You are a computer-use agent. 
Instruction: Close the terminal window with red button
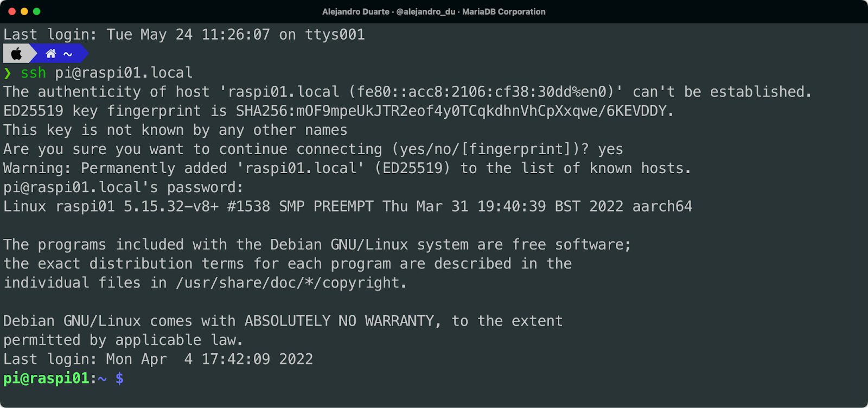pyautogui.click(x=12, y=11)
